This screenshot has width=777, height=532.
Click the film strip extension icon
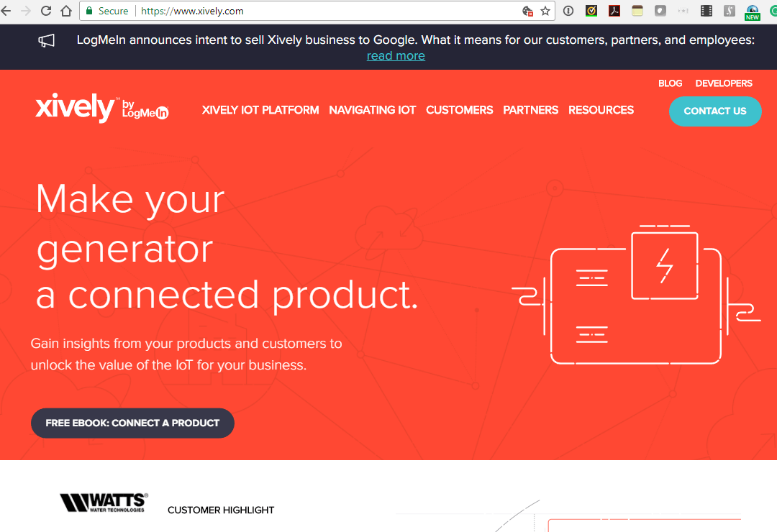click(x=706, y=11)
